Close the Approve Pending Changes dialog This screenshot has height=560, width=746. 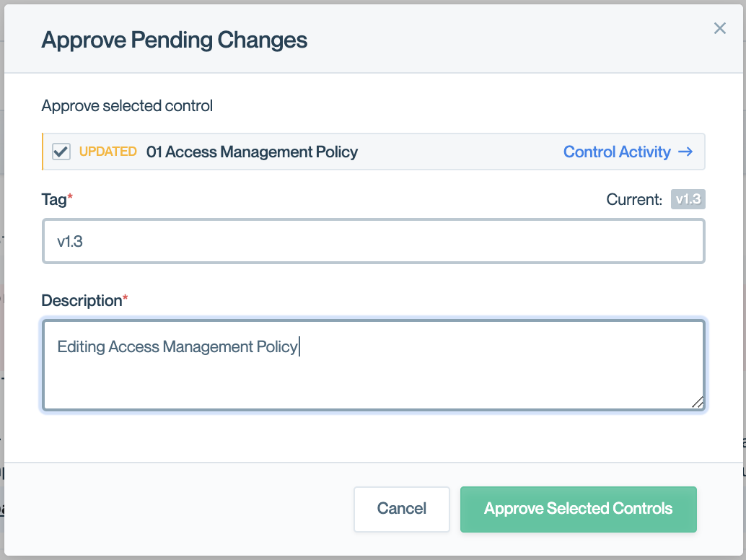coord(719,28)
